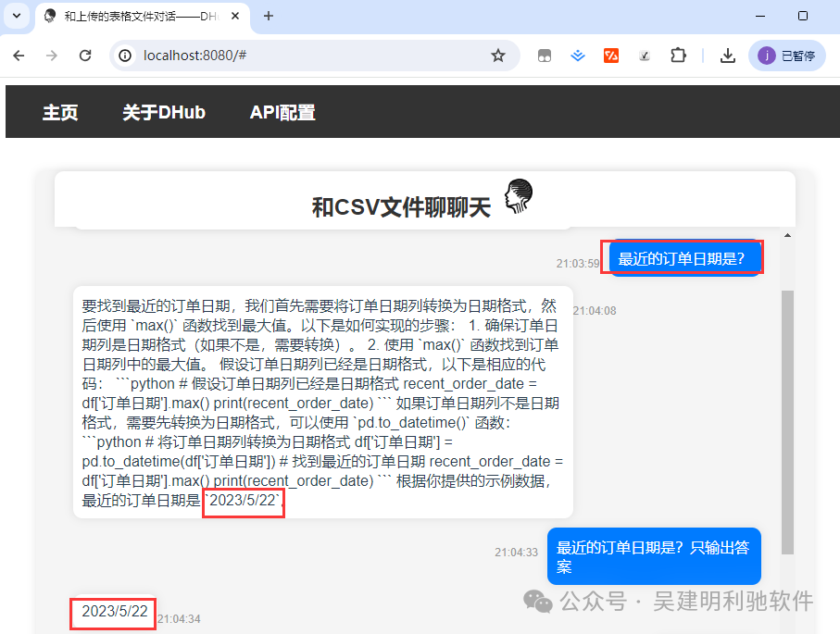Go to 主页 in navigation bar
The height and width of the screenshot is (634, 840).
[60, 112]
